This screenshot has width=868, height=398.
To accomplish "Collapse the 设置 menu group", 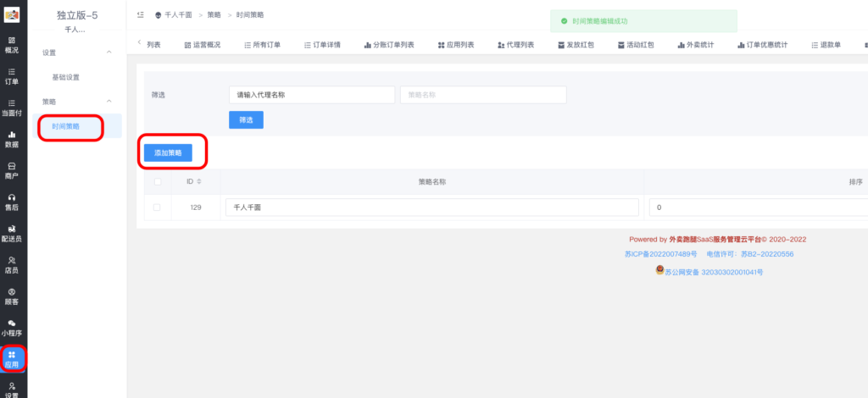I will click(x=109, y=53).
